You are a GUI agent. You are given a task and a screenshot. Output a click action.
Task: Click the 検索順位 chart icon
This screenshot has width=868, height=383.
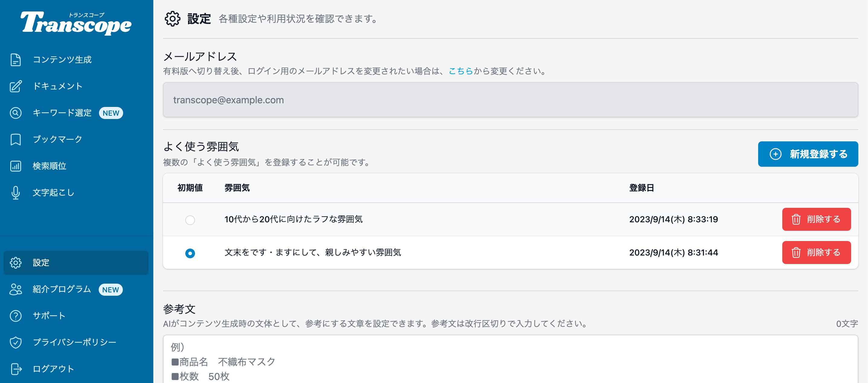[15, 166]
